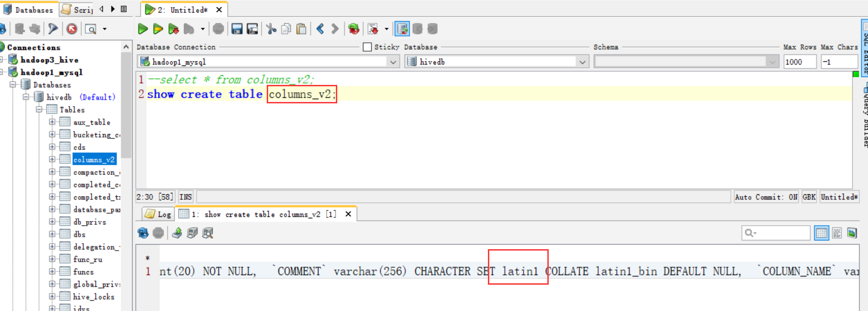Show next sidebar tabs with the right arrow
The height and width of the screenshot is (311, 868).
[113, 9]
